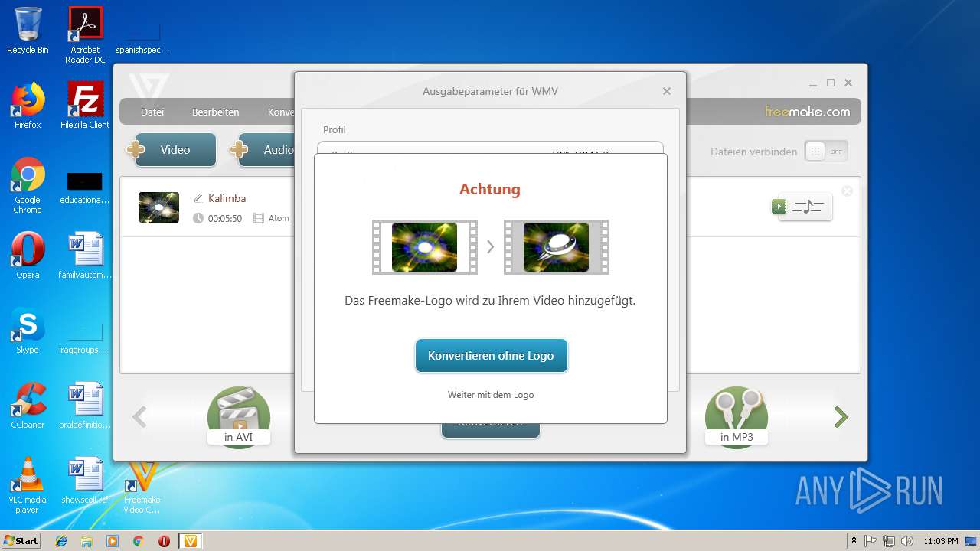
Task: Close the Ausgabeparameter für WMV dialog
Action: [x=666, y=91]
